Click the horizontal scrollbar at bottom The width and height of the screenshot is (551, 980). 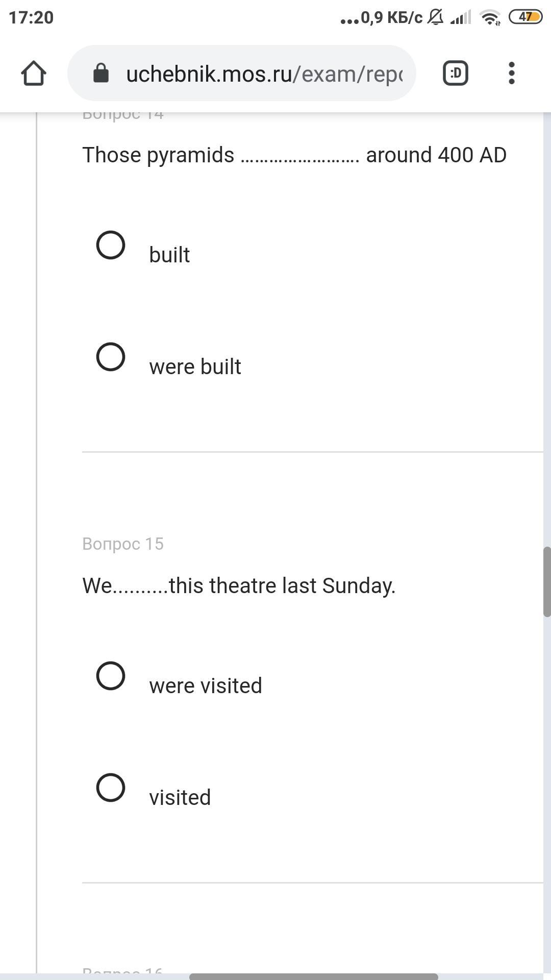tap(313, 976)
